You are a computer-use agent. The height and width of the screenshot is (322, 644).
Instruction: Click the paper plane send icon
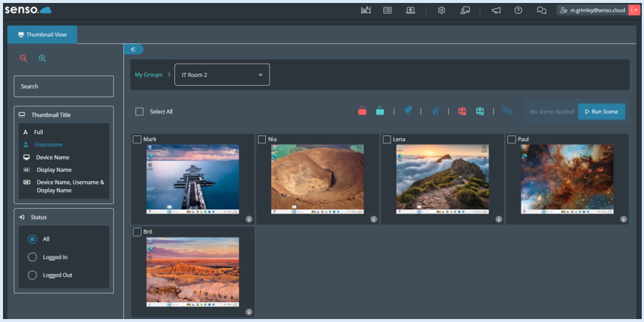[x=435, y=112]
